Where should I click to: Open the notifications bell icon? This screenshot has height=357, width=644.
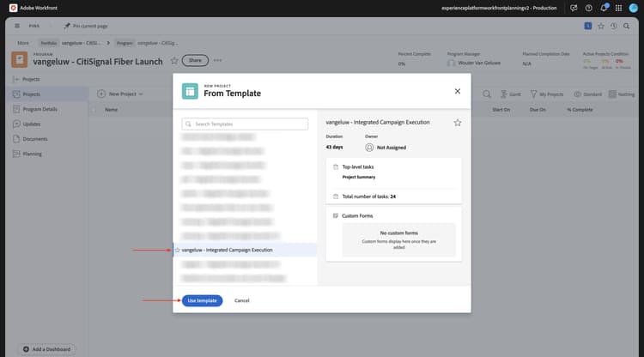click(x=604, y=8)
